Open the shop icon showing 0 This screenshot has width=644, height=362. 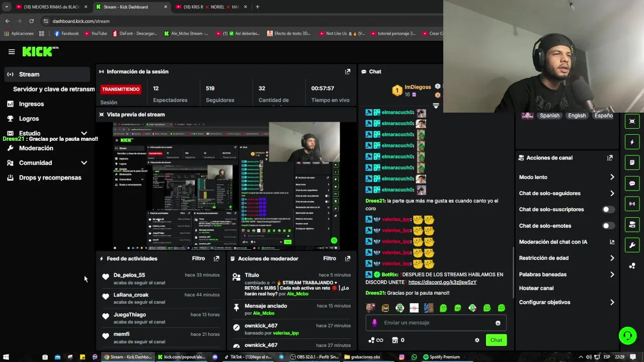tap(398, 340)
